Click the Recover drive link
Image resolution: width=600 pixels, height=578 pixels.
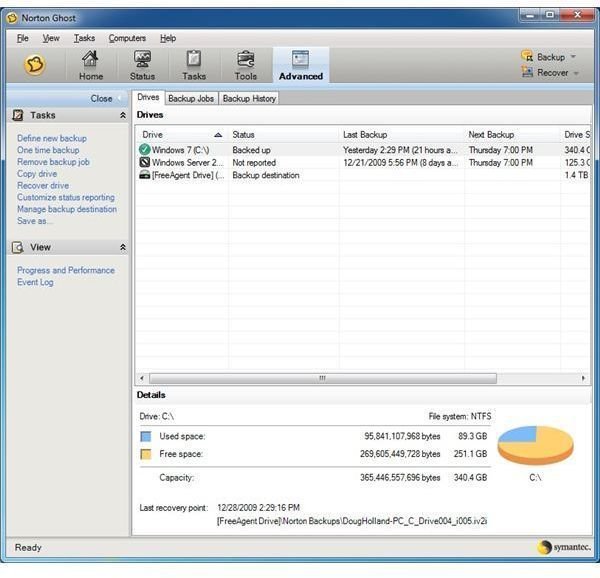point(43,186)
